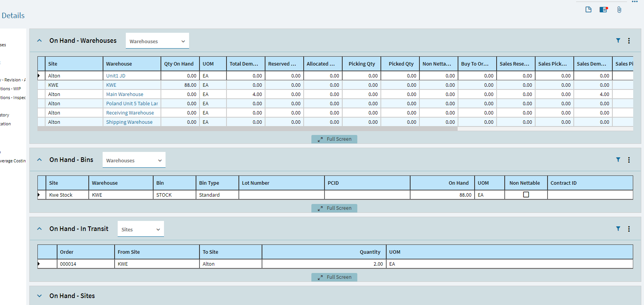Open the blank document icon at top right
The image size is (644, 305).
click(588, 10)
